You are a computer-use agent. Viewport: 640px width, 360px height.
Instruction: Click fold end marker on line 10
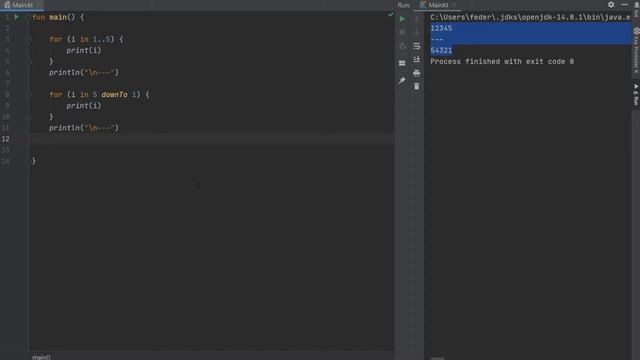pyautogui.click(x=28, y=117)
